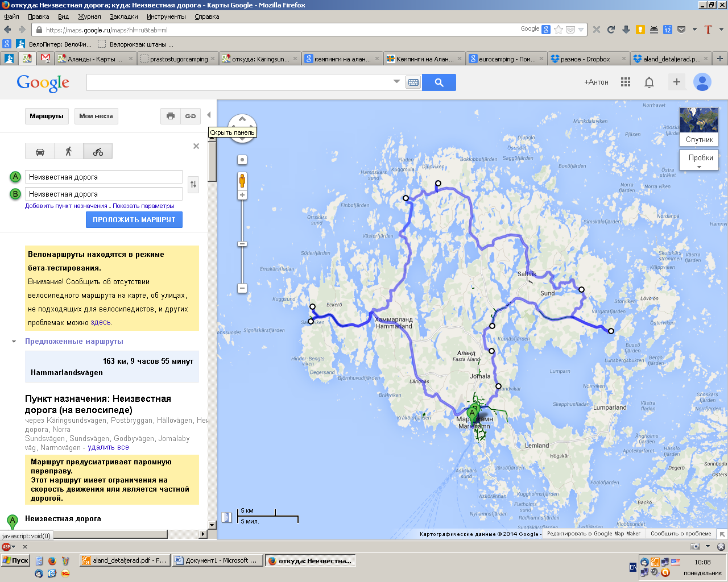Screen dimensions: 728x582
Task: Swap start and destination points
Action: pos(193,184)
